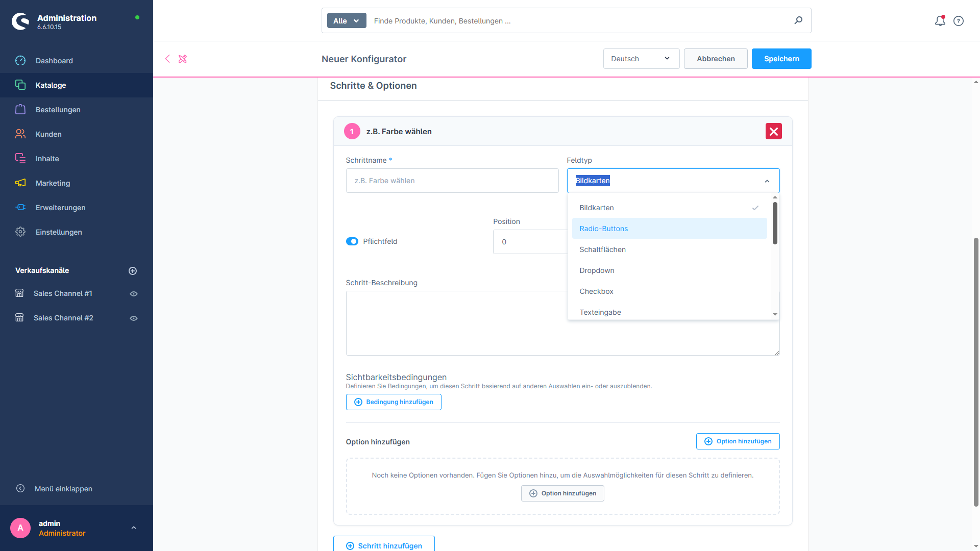Click the Einstellungen gear icon
The image size is (980, 551).
pos(20,232)
